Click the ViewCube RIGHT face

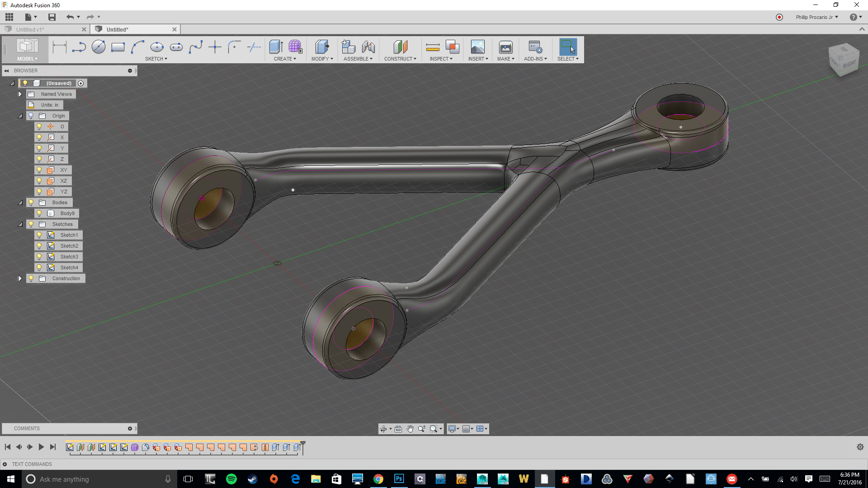[849, 64]
